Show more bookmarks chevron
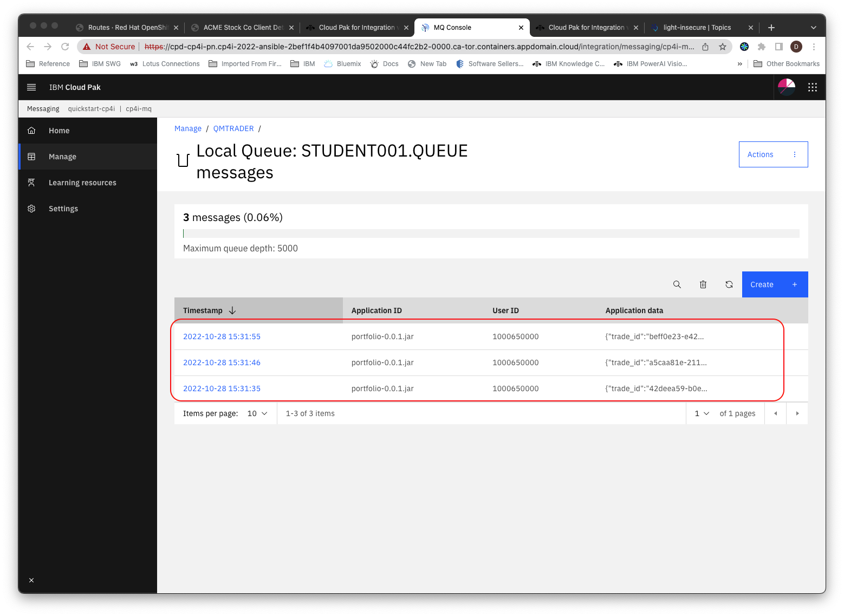The image size is (844, 616). (740, 64)
